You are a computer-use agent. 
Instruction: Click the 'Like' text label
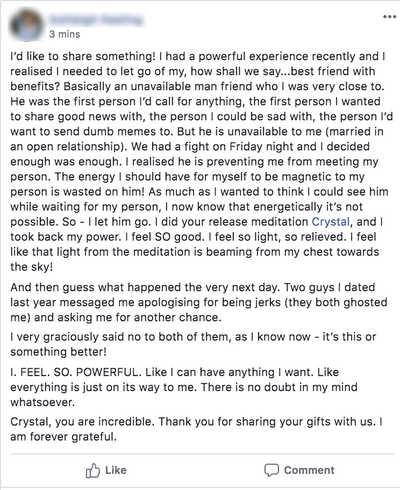pos(116,470)
